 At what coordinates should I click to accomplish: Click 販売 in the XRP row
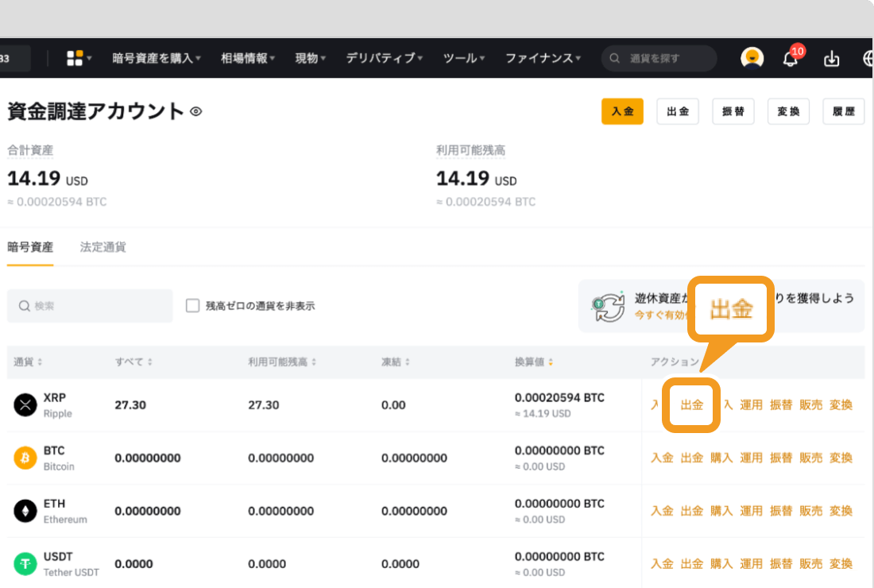(810, 405)
